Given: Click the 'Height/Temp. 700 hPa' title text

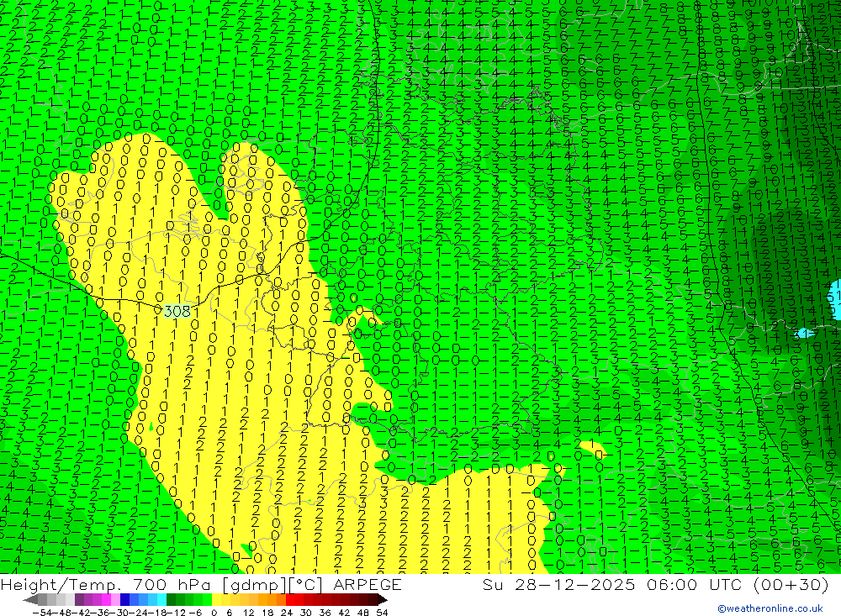Looking at the screenshot, I should pyautogui.click(x=108, y=584).
